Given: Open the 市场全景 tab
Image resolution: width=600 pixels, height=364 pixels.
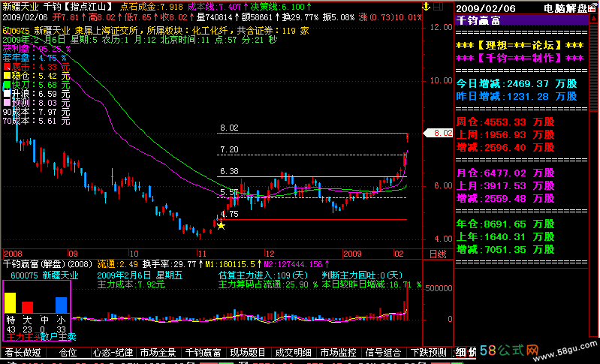Looking at the screenshot, I should (x=158, y=353).
